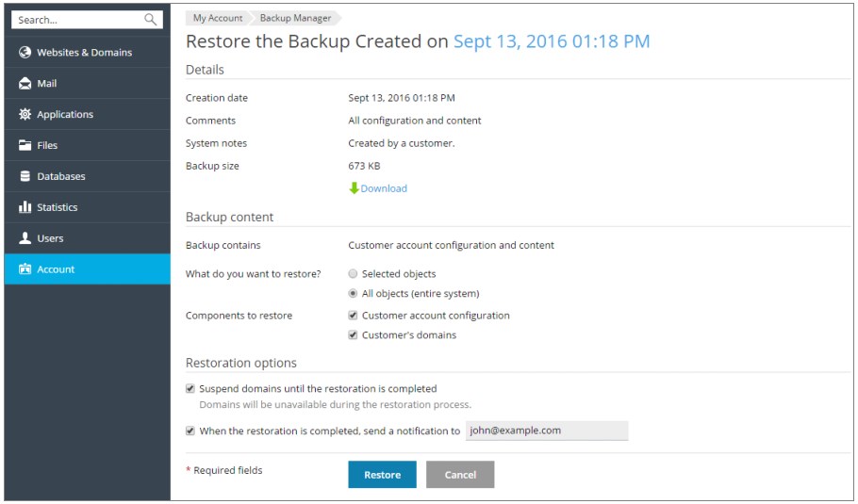
Task: Click the Restore button
Action: pyautogui.click(x=382, y=475)
